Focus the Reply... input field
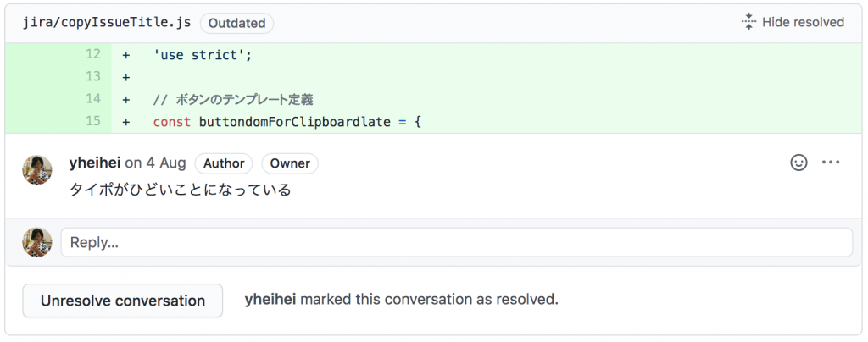This screenshot has height=342, width=868. pyautogui.click(x=457, y=242)
